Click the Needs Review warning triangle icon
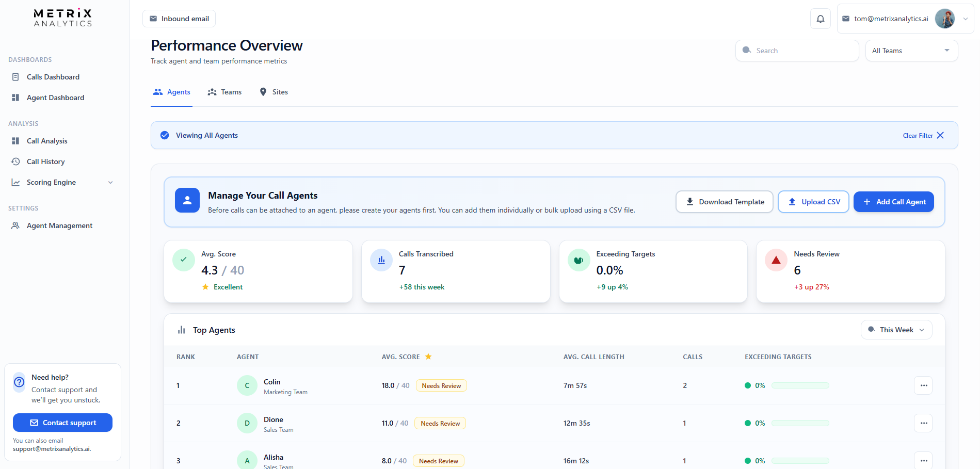Screen dimensions: 980x469 tap(776, 260)
